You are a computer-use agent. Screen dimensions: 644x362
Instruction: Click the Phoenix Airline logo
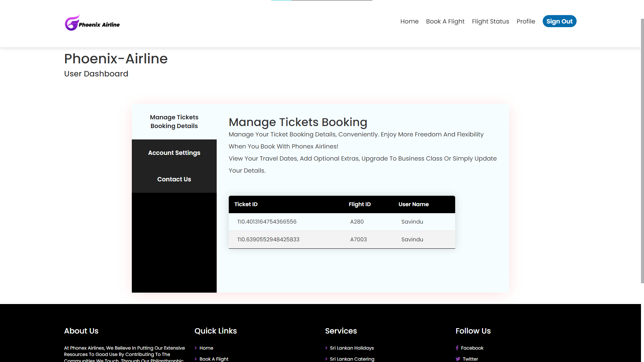(92, 23)
